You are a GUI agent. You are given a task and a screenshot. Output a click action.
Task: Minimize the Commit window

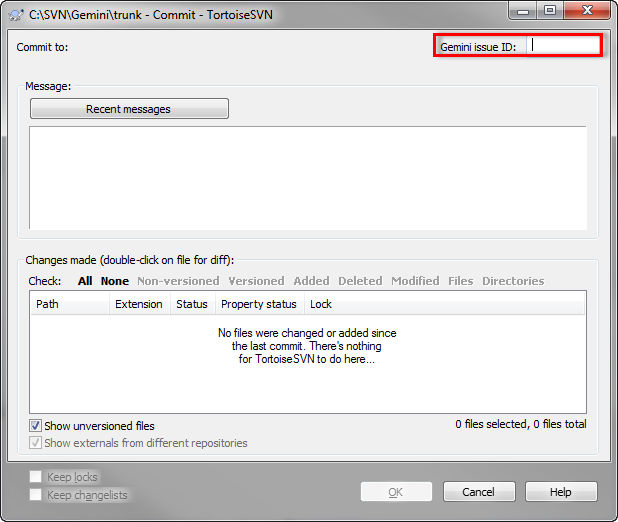point(523,11)
